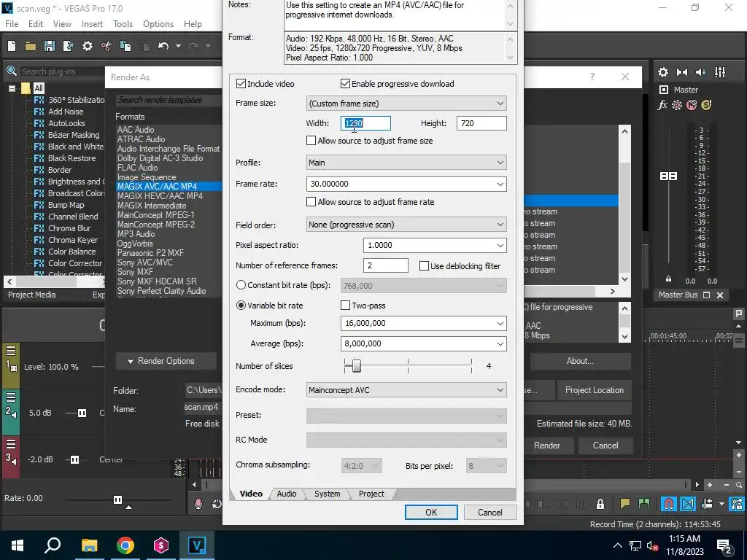Click the Dim Output speaker icon

[701, 72]
